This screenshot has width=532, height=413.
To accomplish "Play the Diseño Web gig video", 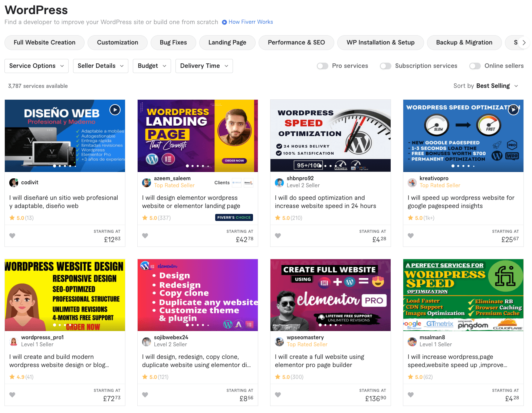I will [115, 110].
